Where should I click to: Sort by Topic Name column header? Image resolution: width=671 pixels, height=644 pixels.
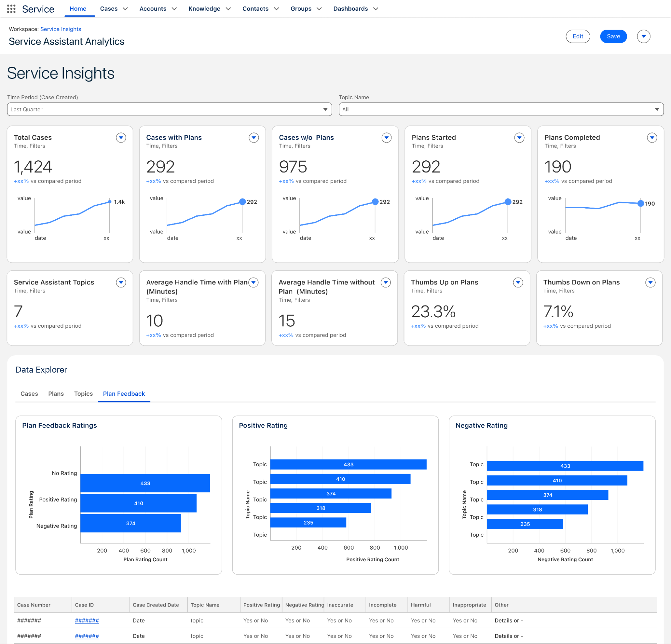click(x=213, y=605)
